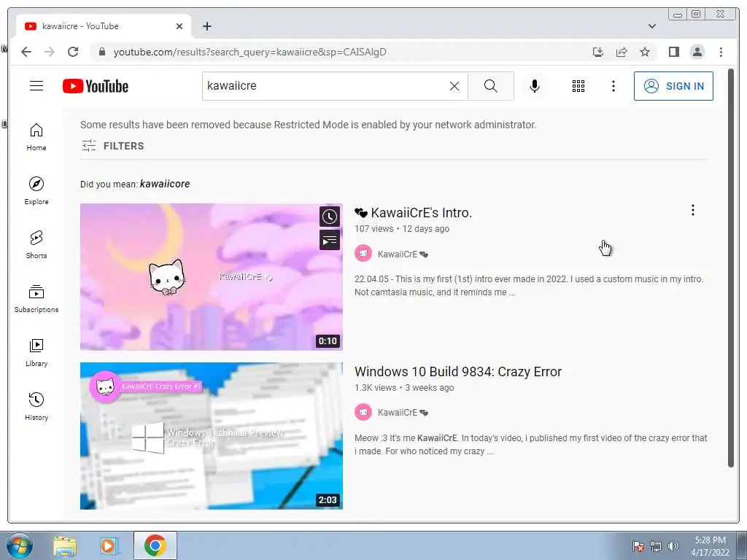747x560 pixels.
Task: Bookmark this page with the star
Action: point(645,52)
